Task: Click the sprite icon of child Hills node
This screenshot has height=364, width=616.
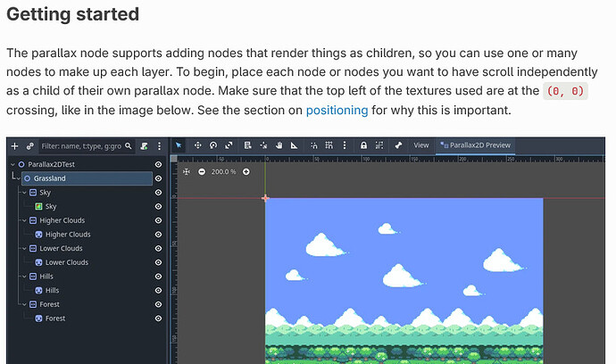Action: pyautogui.click(x=38, y=290)
